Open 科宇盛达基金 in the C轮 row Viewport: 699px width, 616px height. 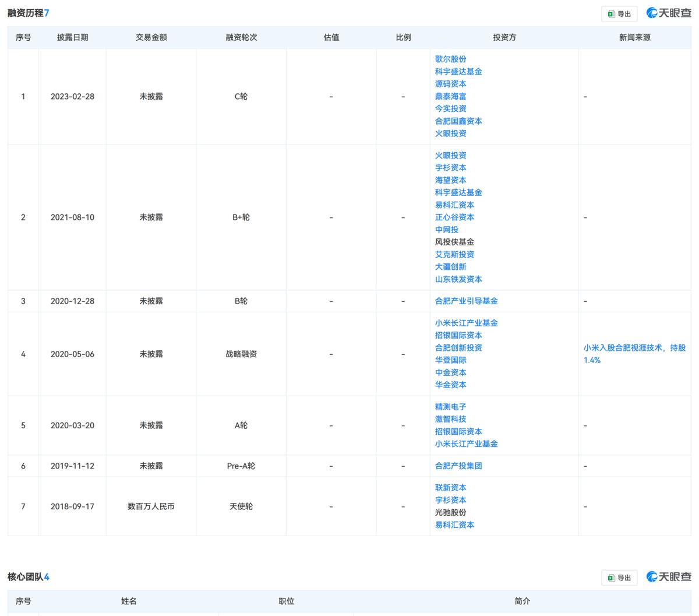point(458,72)
